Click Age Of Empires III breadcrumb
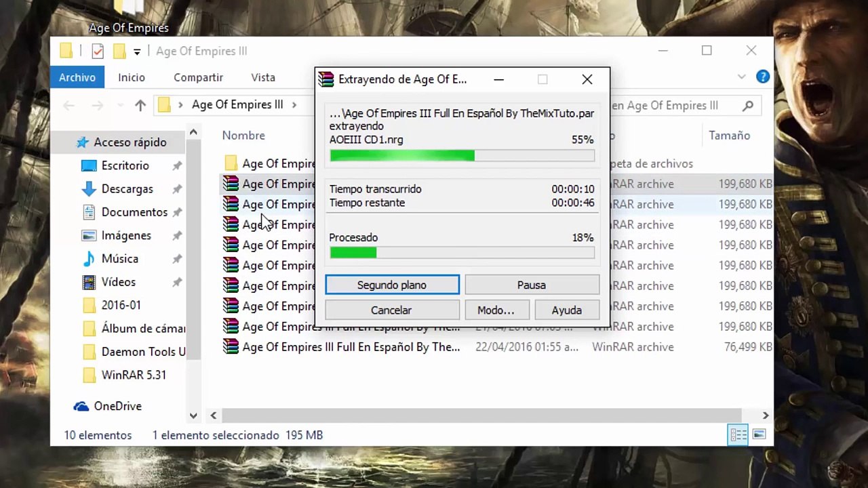 click(237, 105)
